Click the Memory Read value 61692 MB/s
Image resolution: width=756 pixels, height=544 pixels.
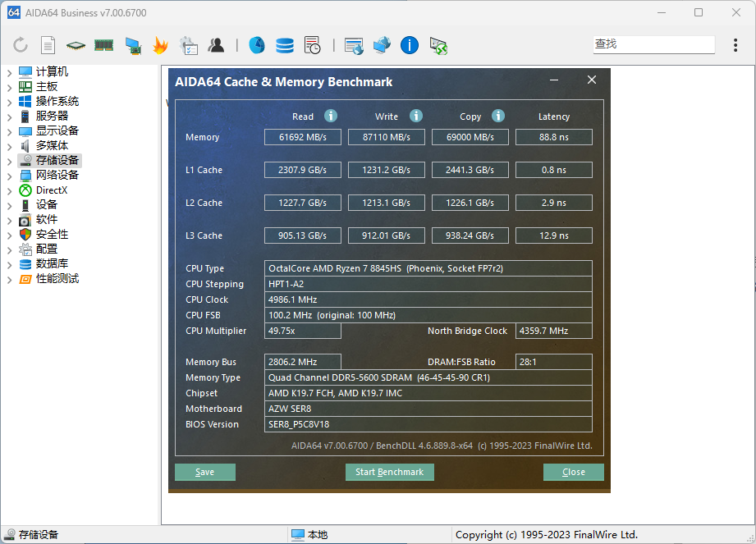coord(303,137)
